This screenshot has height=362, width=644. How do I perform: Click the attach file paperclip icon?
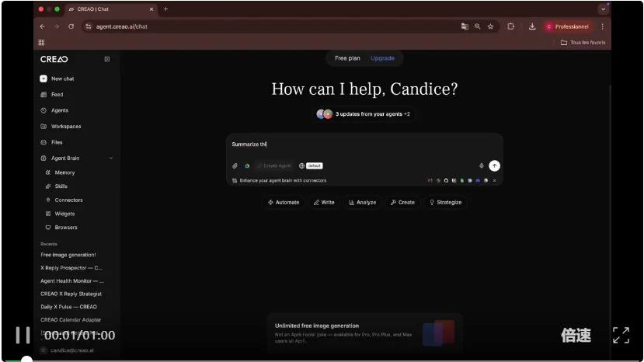coord(235,165)
